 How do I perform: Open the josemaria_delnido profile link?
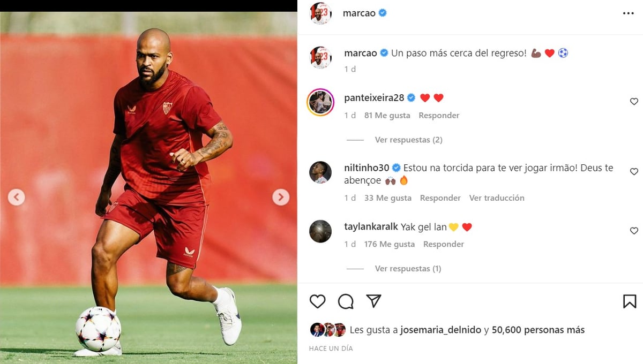tap(441, 330)
